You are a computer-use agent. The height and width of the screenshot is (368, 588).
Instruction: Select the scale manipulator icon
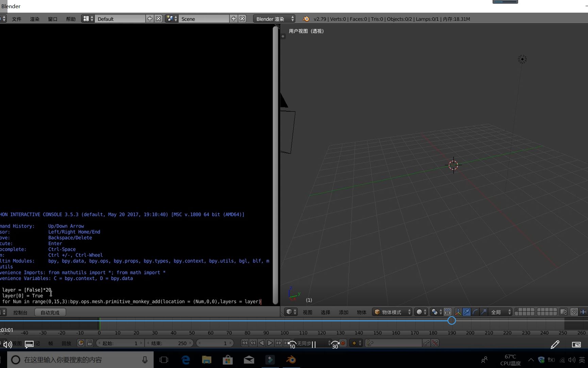(x=483, y=312)
